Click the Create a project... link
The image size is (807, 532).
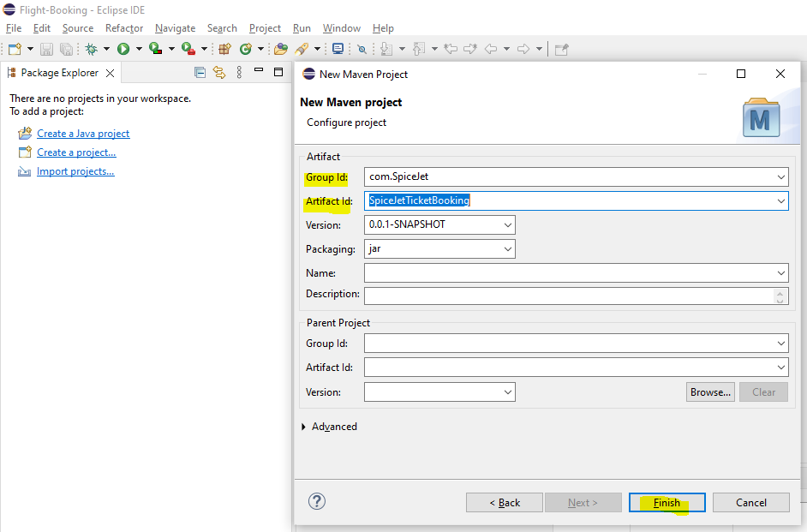click(77, 152)
